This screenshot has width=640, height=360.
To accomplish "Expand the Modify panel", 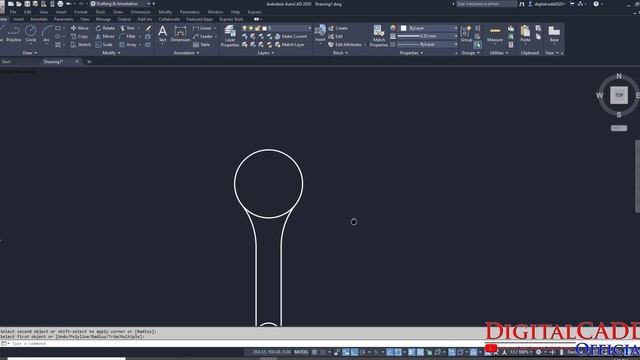I will coord(111,53).
